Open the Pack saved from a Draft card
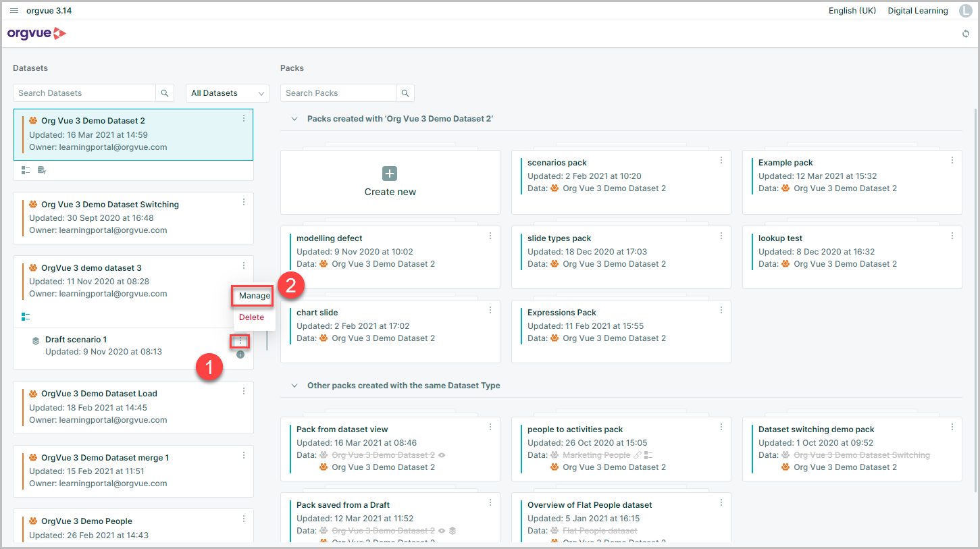The width and height of the screenshot is (980, 549). tap(390, 517)
